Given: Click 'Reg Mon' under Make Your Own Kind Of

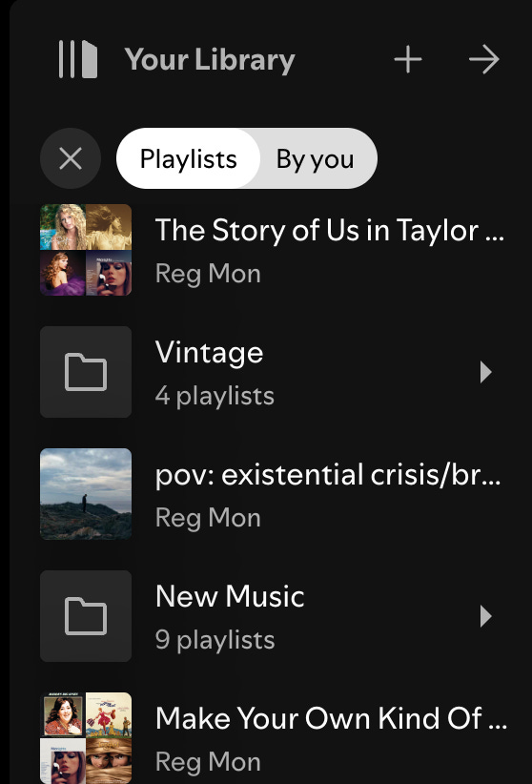Looking at the screenshot, I should (208, 762).
